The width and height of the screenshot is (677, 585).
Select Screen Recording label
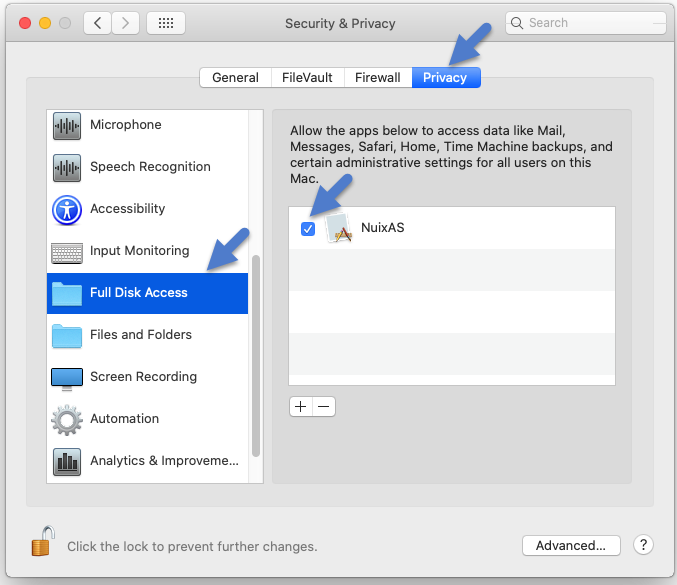(143, 376)
